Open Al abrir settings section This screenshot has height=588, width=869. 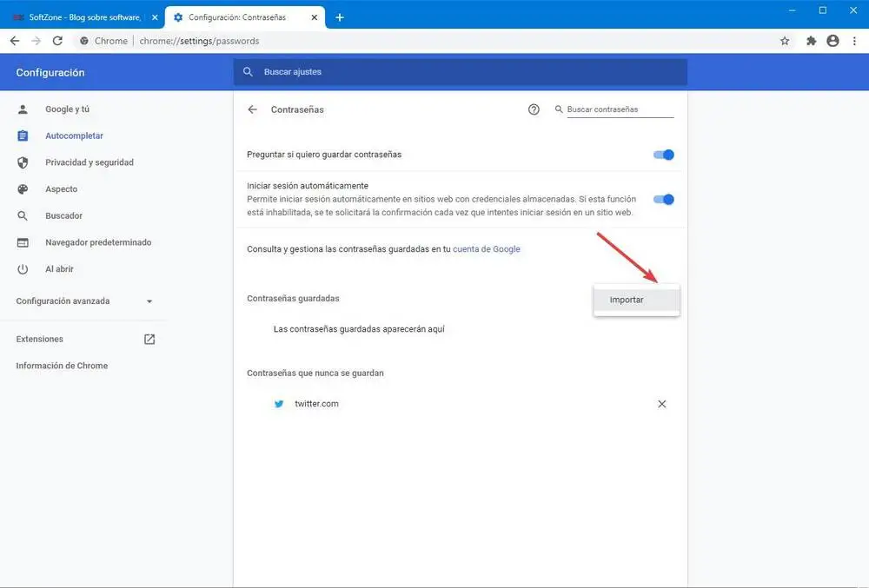point(59,269)
